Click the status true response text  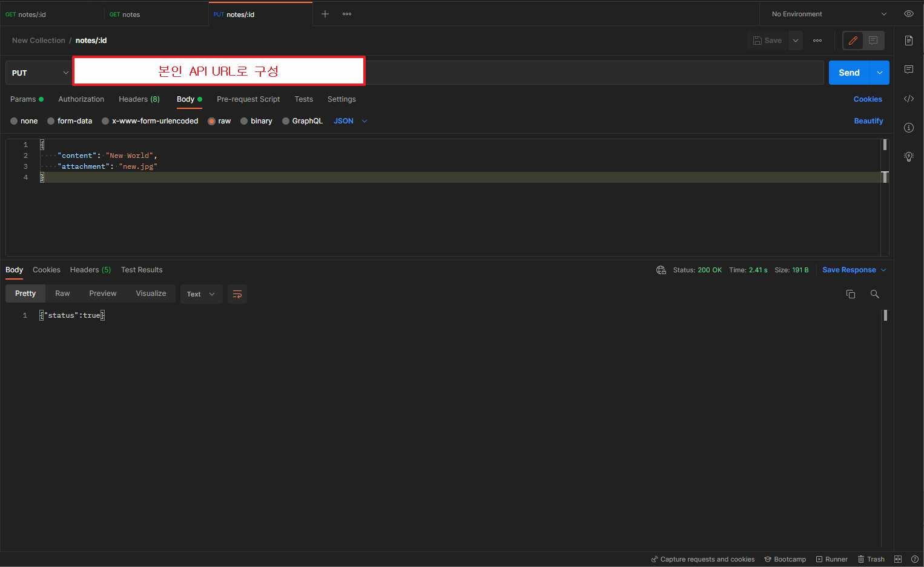(72, 315)
